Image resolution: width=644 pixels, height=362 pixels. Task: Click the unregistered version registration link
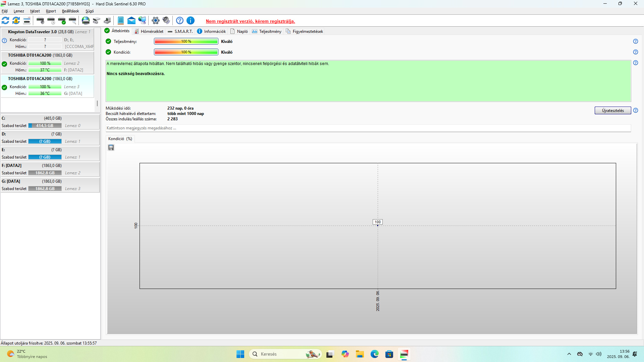(x=250, y=21)
